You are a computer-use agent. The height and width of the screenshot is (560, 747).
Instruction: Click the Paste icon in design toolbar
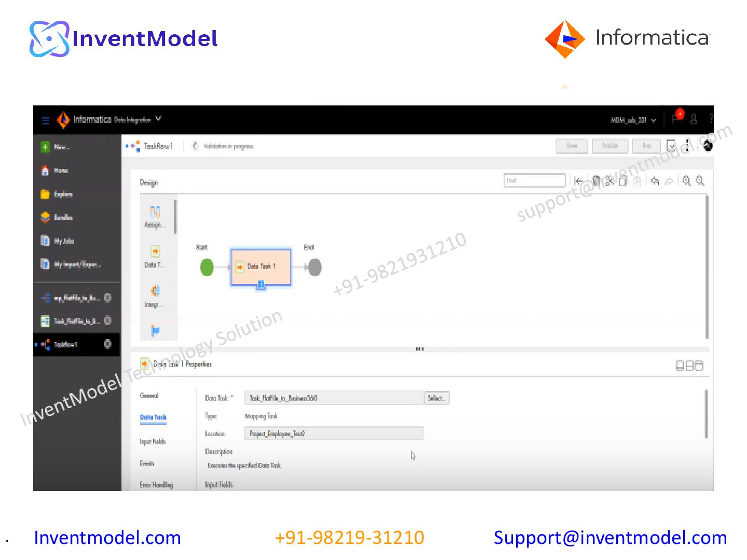click(x=637, y=181)
